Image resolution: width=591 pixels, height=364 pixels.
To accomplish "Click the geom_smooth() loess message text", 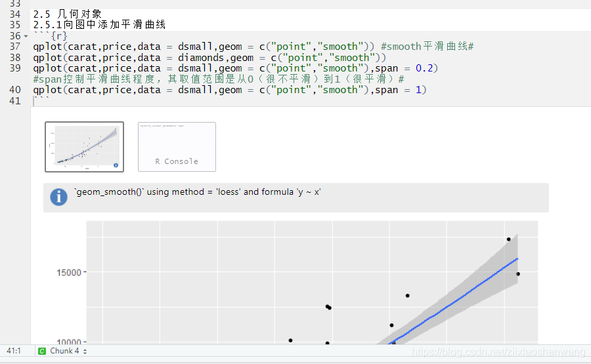I will pyautogui.click(x=198, y=192).
